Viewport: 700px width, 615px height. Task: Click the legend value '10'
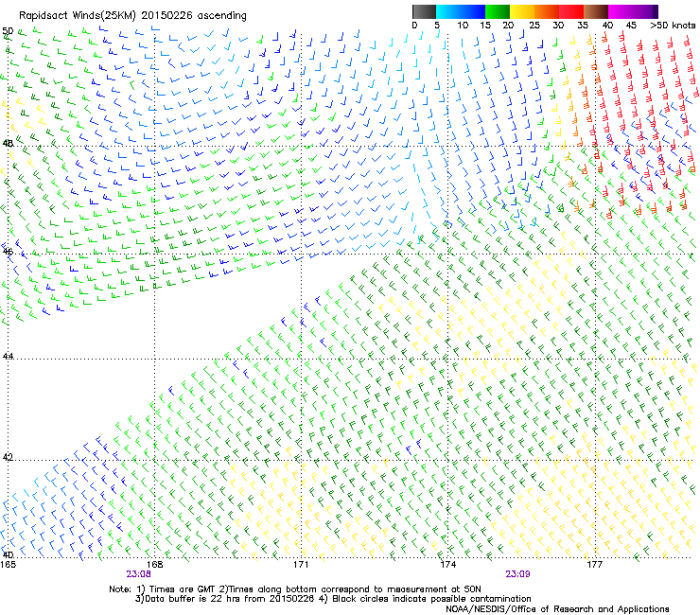[x=463, y=25]
